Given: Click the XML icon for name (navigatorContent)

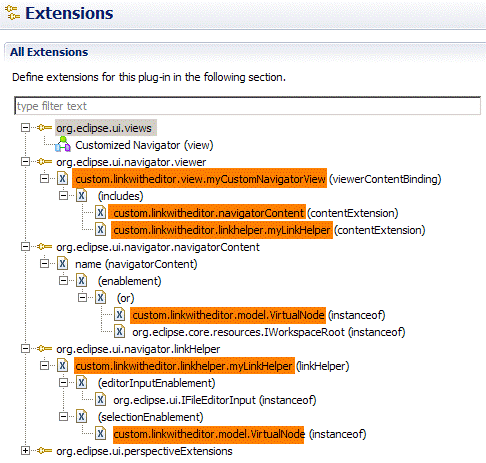Looking at the screenshot, I should point(63,264).
